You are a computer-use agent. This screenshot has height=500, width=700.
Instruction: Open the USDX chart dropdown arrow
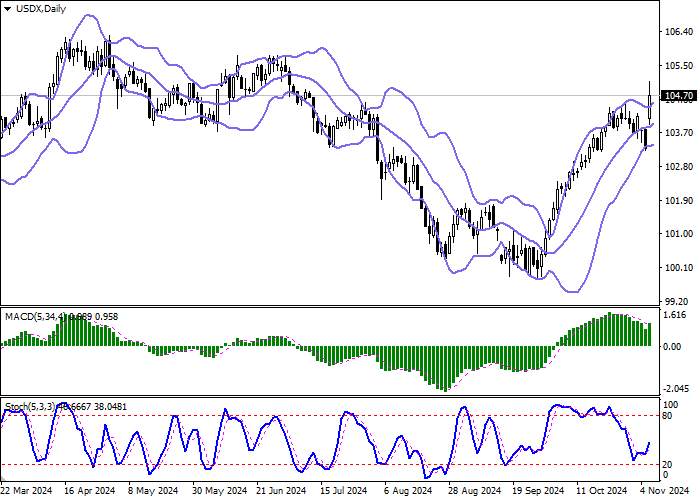click(8, 9)
